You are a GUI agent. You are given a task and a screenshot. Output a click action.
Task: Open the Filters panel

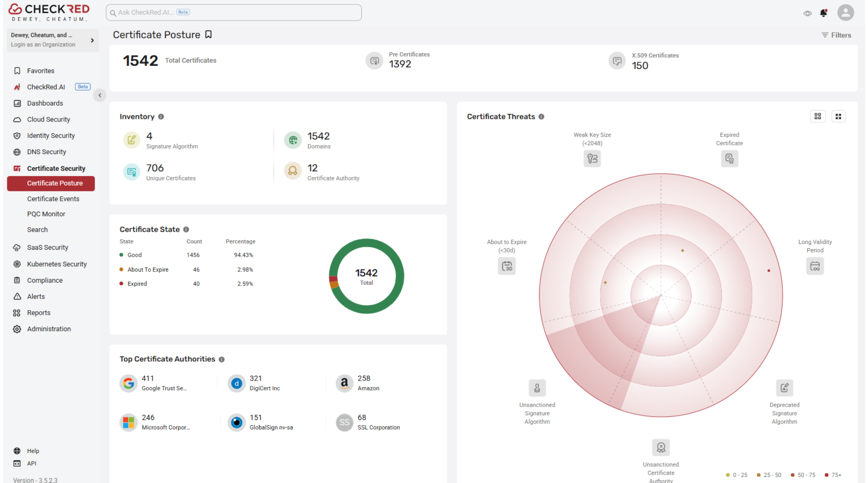point(836,35)
